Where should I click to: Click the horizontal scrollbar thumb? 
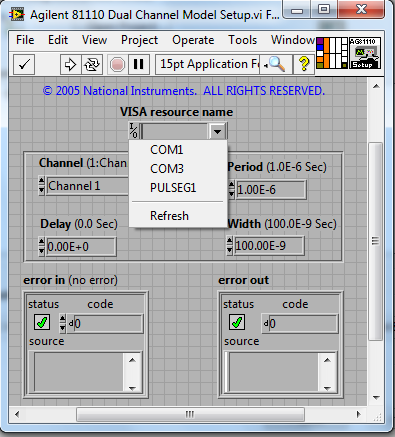[x=190, y=415]
